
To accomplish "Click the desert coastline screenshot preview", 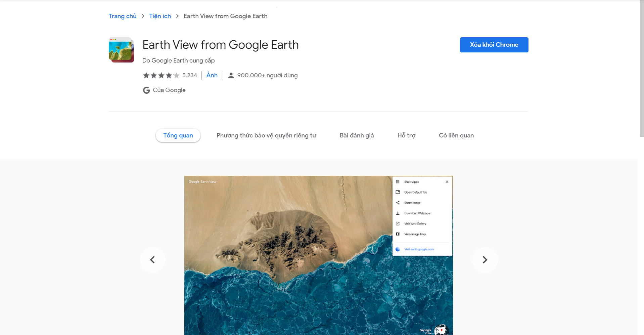I will (318, 255).
